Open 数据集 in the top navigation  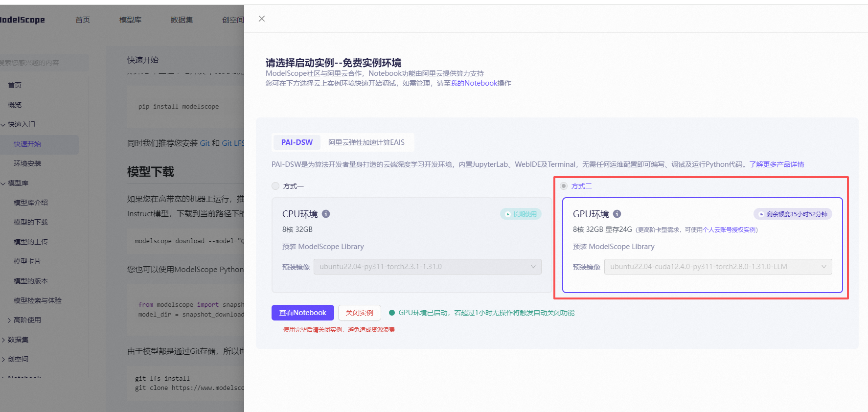tap(182, 20)
